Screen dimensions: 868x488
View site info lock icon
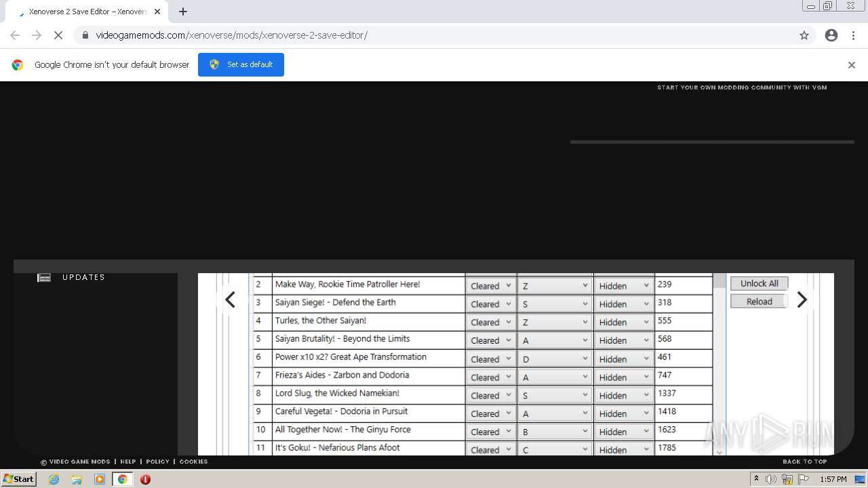(85, 35)
